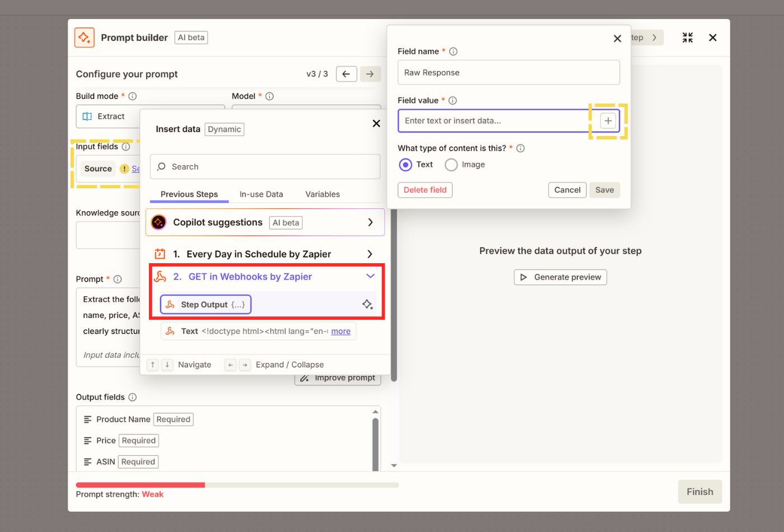Click the plus icon in Field value
This screenshot has height=532, width=784.
[x=608, y=121]
